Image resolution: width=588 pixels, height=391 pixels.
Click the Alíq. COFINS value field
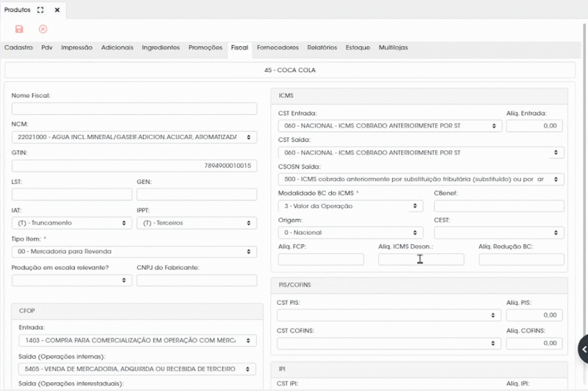534,343
